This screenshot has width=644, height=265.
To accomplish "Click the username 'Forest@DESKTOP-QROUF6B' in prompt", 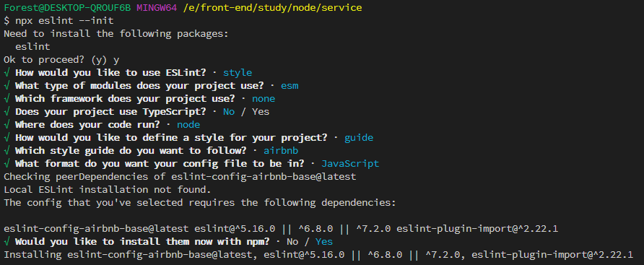I will coord(68,7).
